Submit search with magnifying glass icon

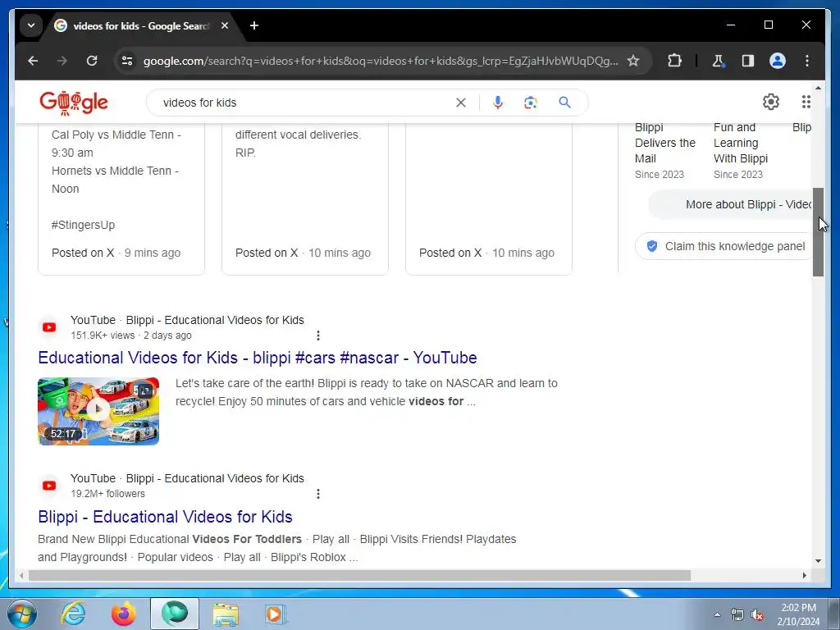click(564, 102)
